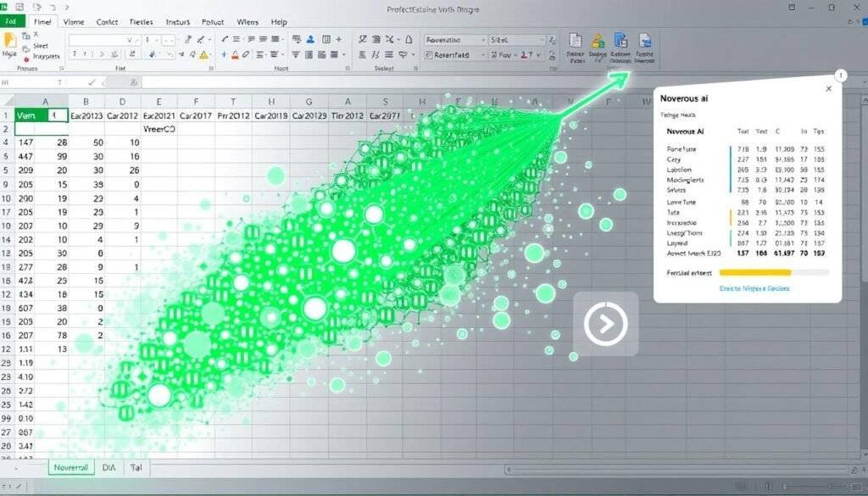This screenshot has width=868, height=496.
Task: Click the round arrow button over the grid
Action: coord(605,324)
